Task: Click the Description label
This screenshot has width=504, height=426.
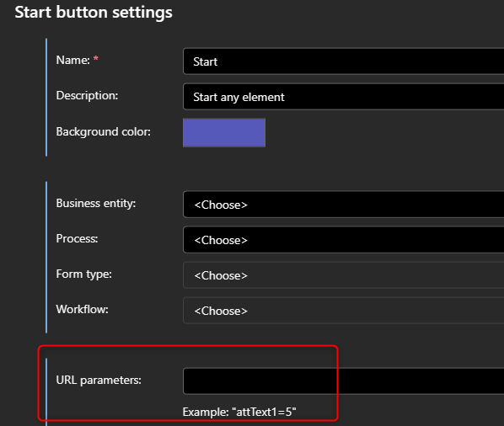Action: [x=87, y=95]
